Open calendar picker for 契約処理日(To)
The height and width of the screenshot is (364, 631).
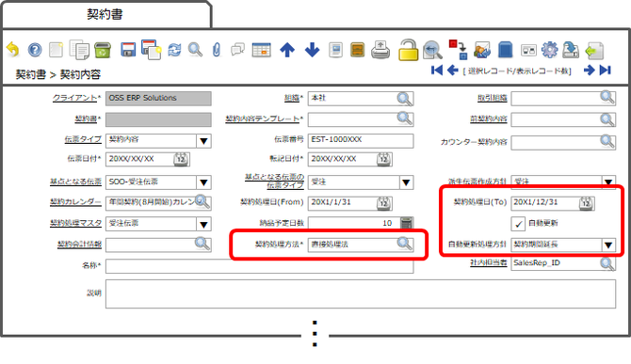[x=587, y=203]
